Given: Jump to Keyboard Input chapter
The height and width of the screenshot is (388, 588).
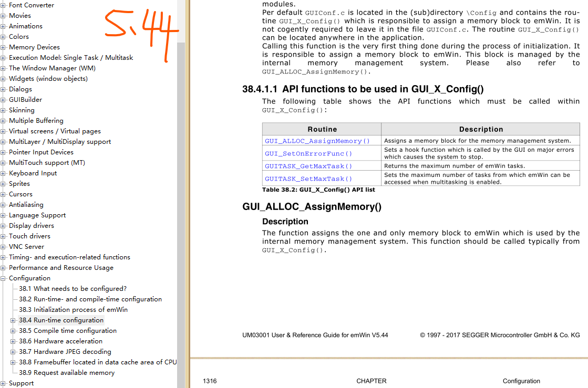Looking at the screenshot, I should pos(33,173).
